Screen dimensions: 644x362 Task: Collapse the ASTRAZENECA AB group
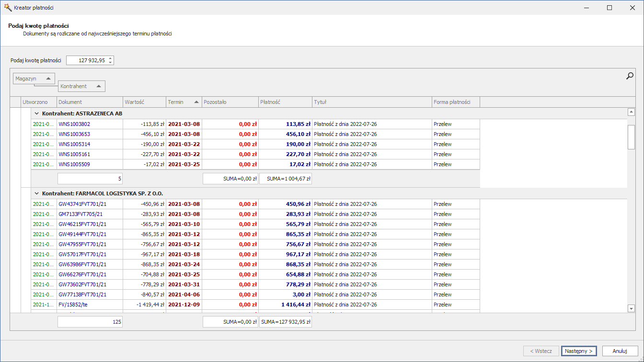point(36,113)
